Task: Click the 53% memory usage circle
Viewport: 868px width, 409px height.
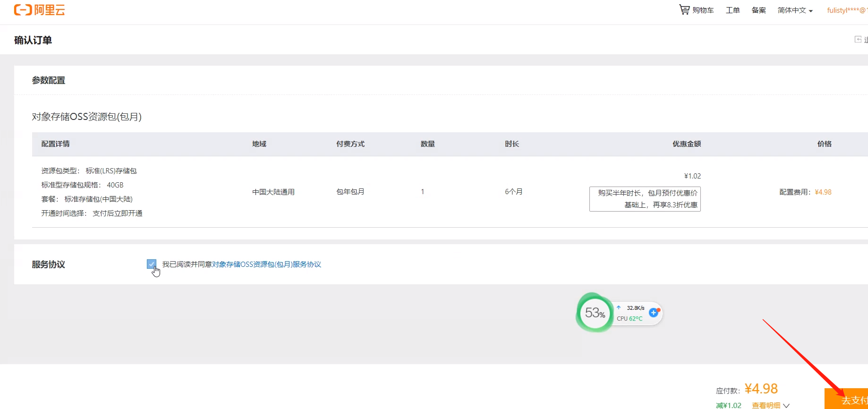Action: (595, 313)
